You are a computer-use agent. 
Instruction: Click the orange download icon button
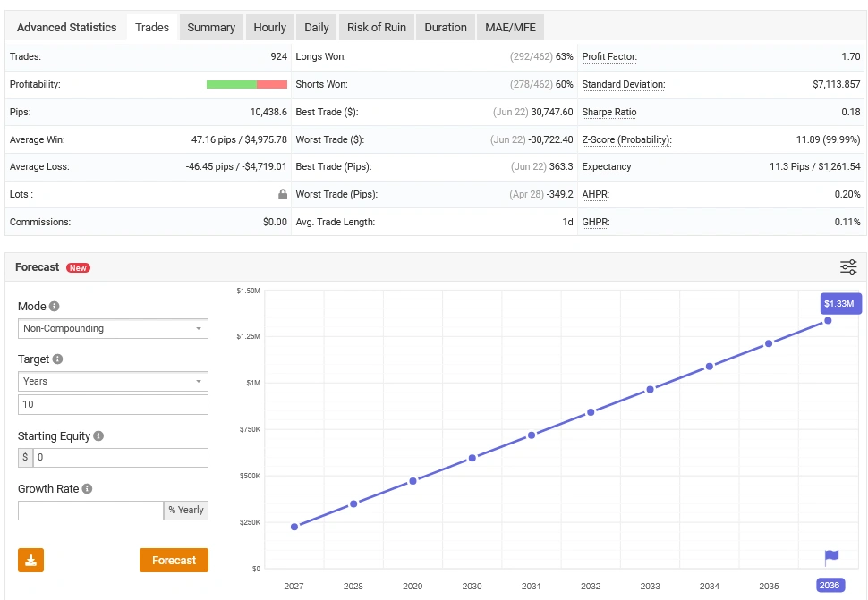click(x=30, y=560)
